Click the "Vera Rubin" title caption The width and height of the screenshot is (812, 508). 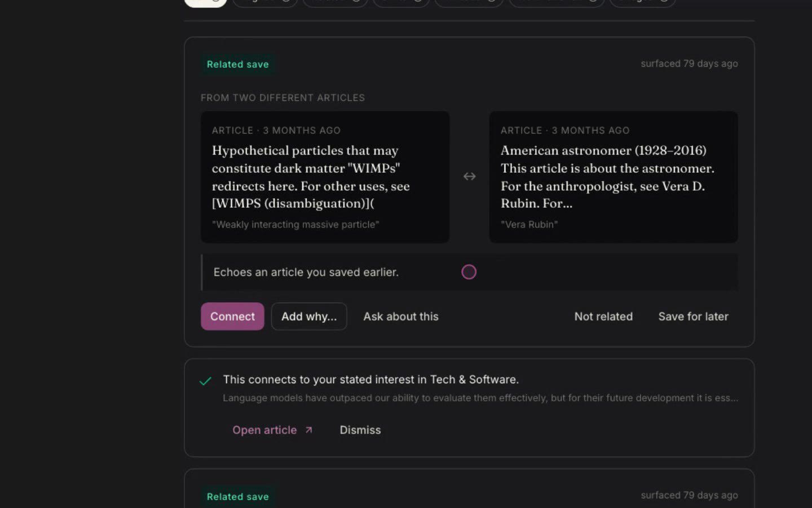click(x=529, y=225)
